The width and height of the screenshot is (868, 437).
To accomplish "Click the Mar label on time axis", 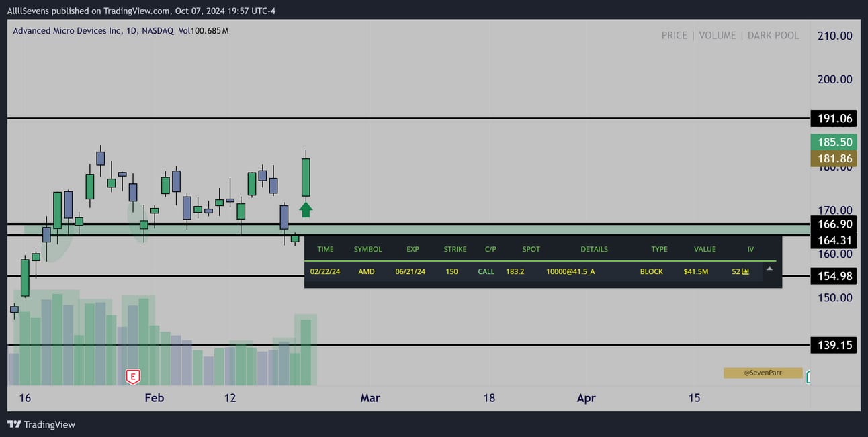I will coord(370,398).
